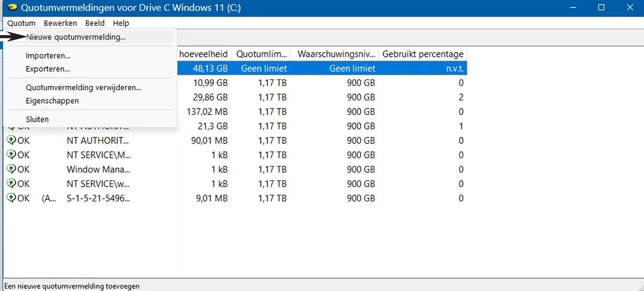Sort by the Gebruikt percentage column header
This screenshot has height=291, width=644.
point(422,54)
